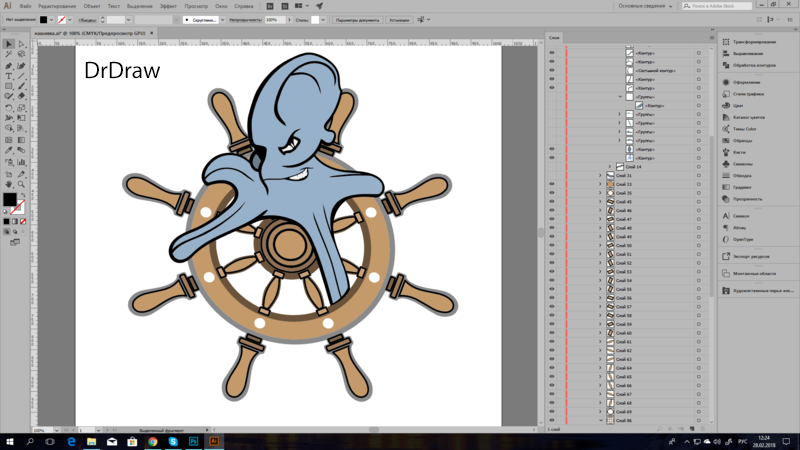
Task: Expand layer Слой 31
Action: point(601,176)
